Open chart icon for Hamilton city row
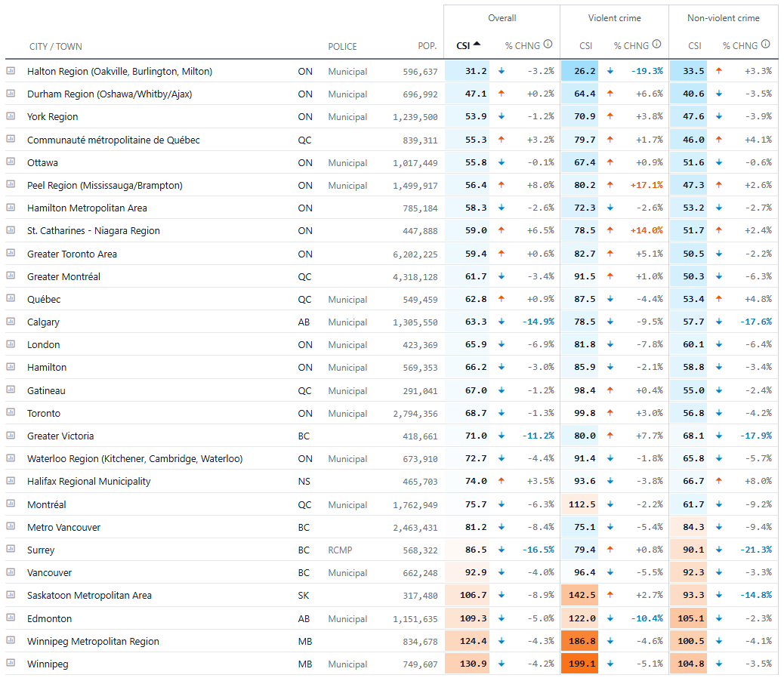The width and height of the screenshot is (784, 681). (x=11, y=367)
